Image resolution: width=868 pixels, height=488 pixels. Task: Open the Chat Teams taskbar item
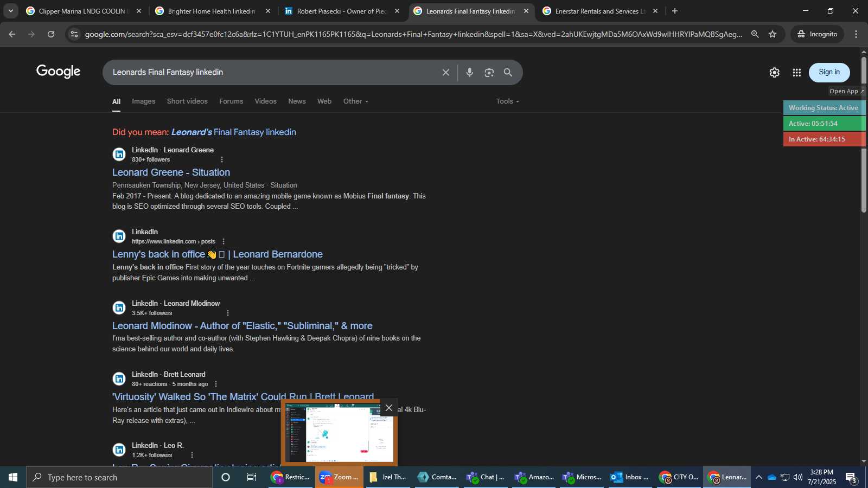coord(486,477)
